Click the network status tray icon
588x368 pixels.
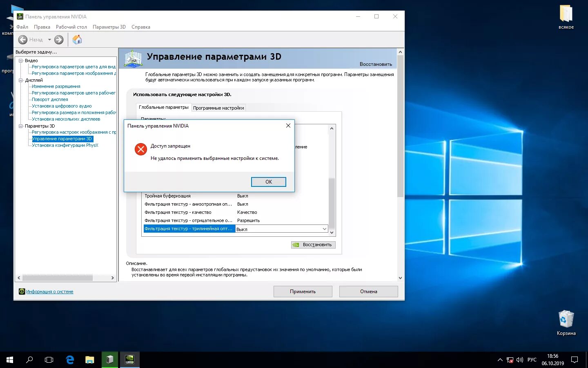tap(510, 360)
